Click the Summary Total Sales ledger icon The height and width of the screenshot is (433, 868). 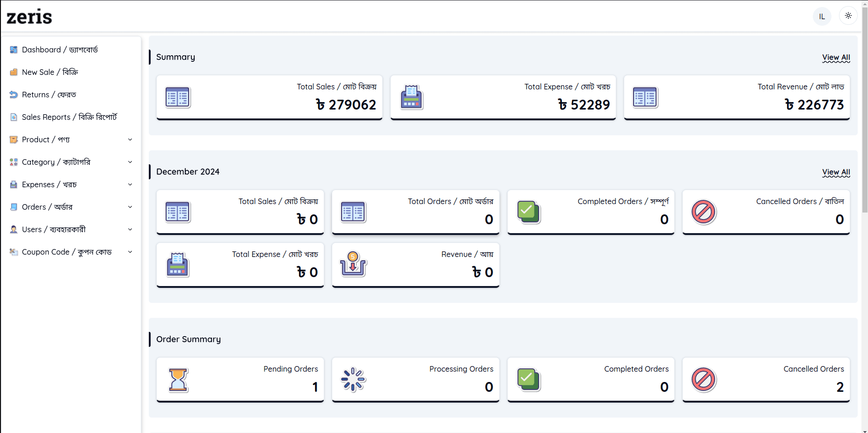pyautogui.click(x=178, y=97)
